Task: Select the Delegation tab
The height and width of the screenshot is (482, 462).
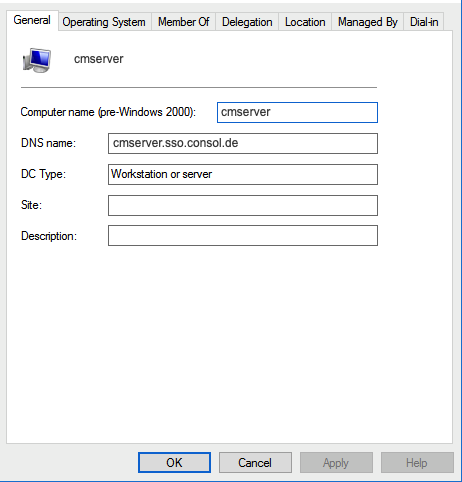Action: click(x=247, y=22)
